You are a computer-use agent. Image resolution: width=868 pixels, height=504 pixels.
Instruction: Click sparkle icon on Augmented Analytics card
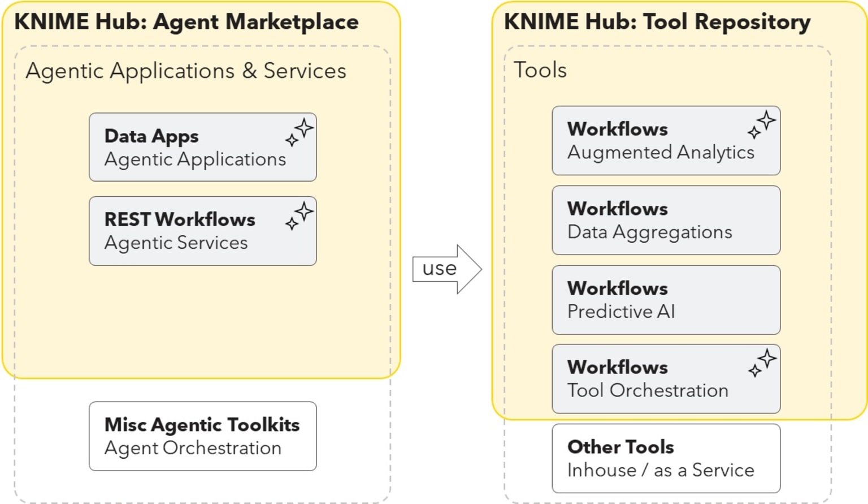pos(762,125)
